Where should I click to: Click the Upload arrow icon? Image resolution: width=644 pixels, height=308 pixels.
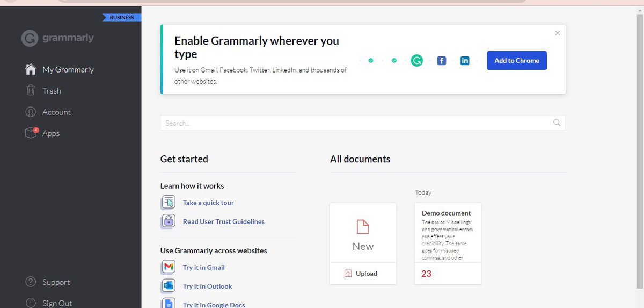coord(348,274)
